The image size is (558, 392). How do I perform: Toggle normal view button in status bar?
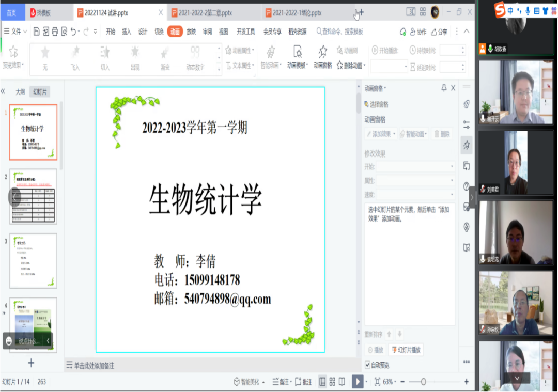322,382
